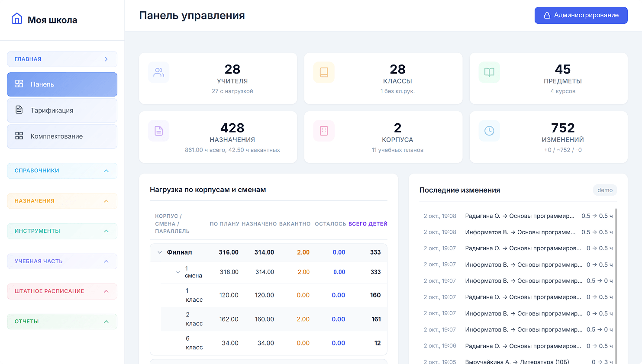This screenshot has height=364, width=642.
Task: Click the 2 класс row label
Action: [x=194, y=319]
